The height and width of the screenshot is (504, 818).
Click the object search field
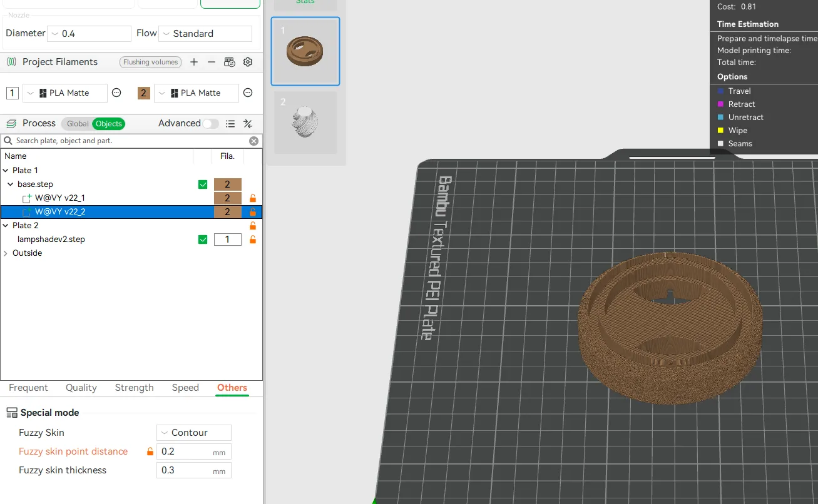131,141
